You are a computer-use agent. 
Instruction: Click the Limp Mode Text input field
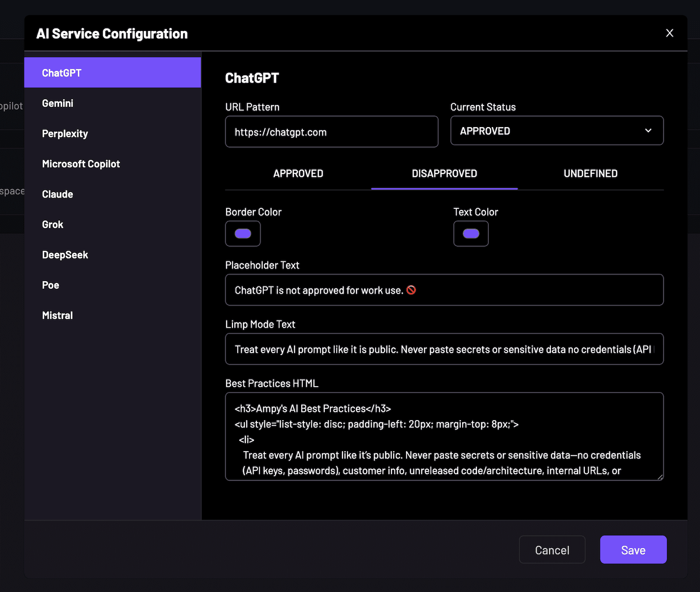click(445, 349)
